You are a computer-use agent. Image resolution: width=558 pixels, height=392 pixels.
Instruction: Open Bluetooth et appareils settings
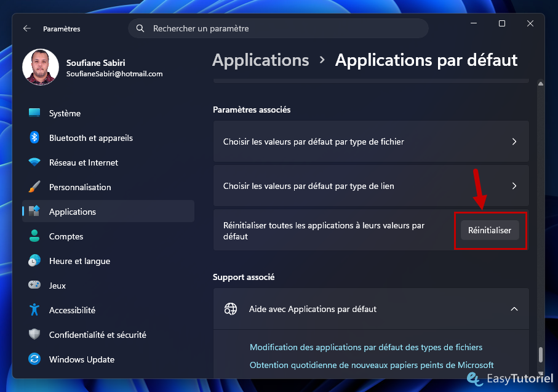pyautogui.click(x=108, y=138)
